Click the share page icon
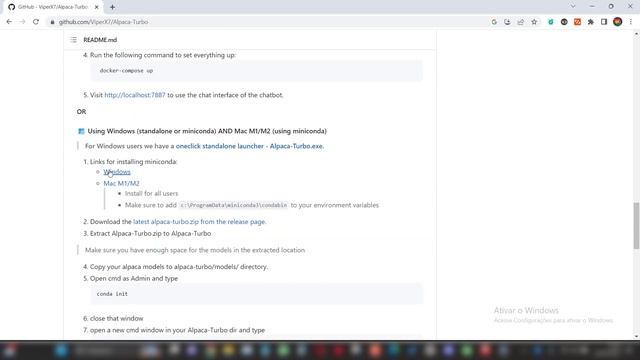The width and height of the screenshot is (640, 360). coord(521,22)
